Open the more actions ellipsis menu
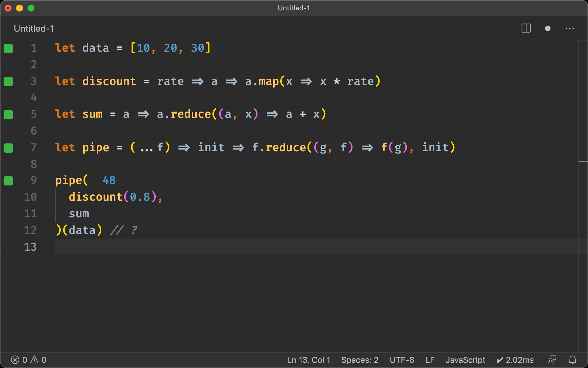This screenshot has width=588, height=368. [570, 28]
